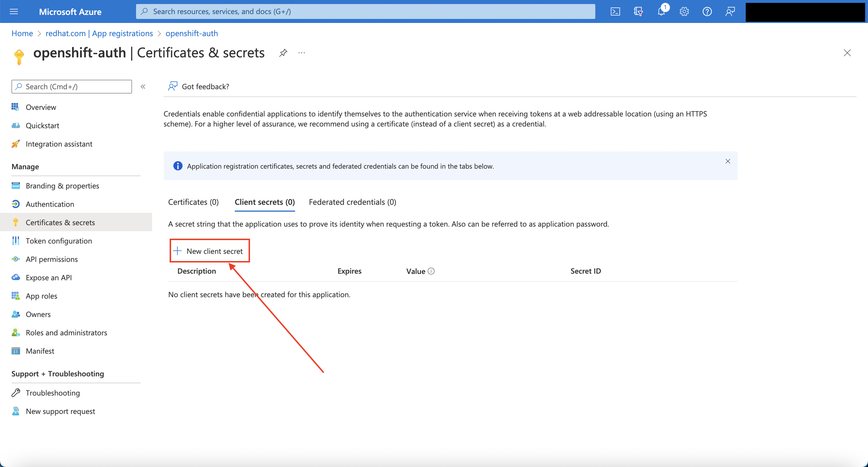Navigate to redhat.com App registrations breadcrumb
The height and width of the screenshot is (467, 868).
click(x=99, y=33)
